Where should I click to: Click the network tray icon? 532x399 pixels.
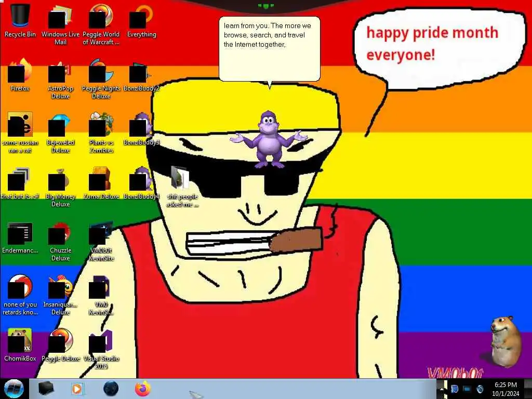coord(467,389)
